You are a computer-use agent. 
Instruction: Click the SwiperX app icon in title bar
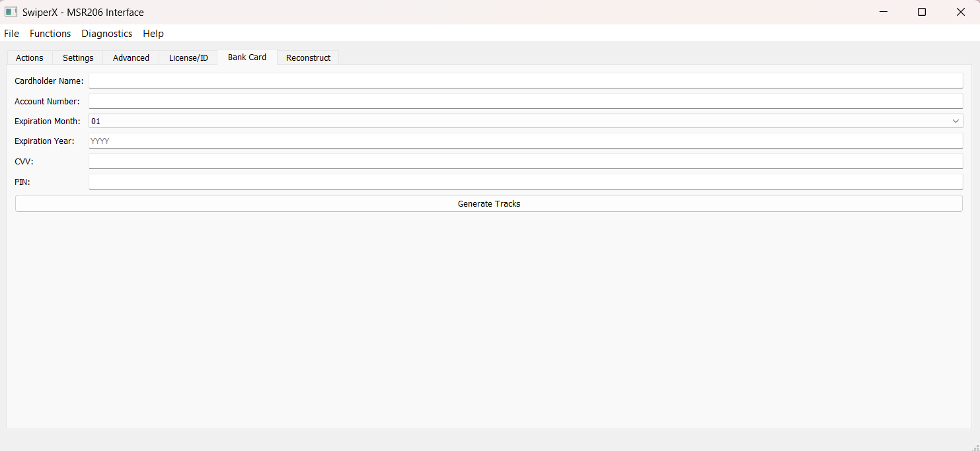[x=11, y=12]
